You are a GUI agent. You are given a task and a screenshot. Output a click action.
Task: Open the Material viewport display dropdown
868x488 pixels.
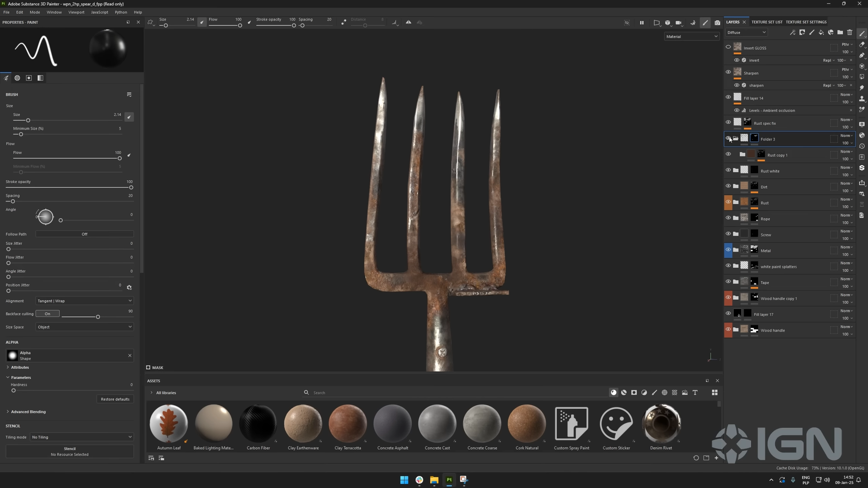(x=691, y=36)
